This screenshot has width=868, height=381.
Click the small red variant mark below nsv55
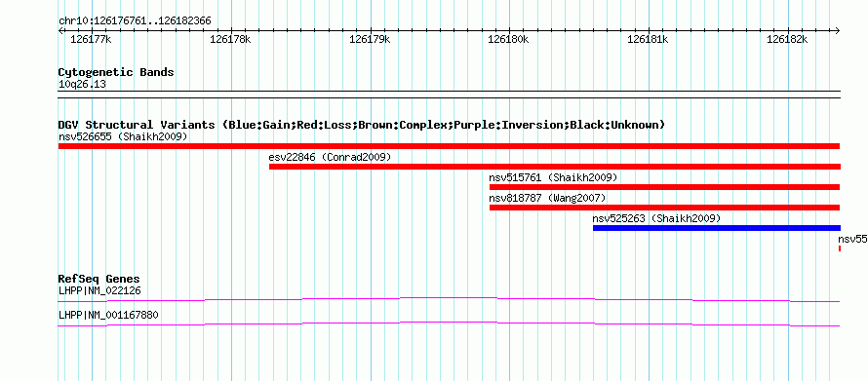tap(840, 248)
